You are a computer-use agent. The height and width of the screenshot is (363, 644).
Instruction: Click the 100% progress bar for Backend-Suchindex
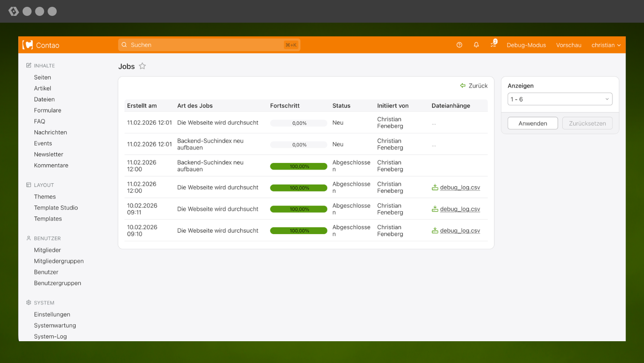point(298,167)
